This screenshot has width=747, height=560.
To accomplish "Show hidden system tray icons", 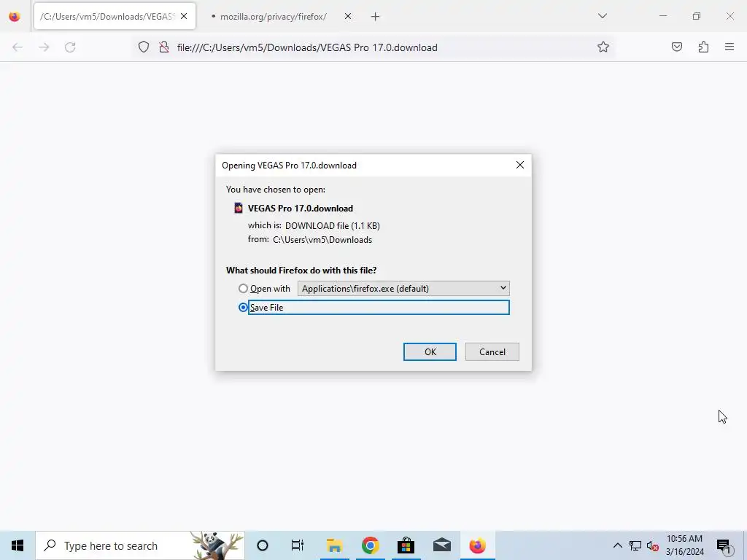I will (617, 545).
